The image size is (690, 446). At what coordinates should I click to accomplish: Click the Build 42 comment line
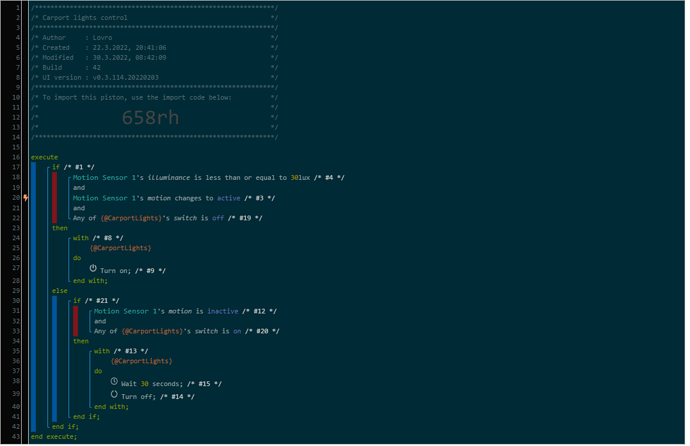click(x=154, y=68)
